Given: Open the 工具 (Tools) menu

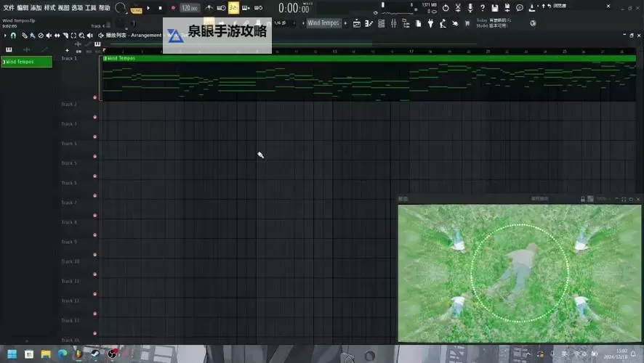Looking at the screenshot, I should (x=91, y=8).
